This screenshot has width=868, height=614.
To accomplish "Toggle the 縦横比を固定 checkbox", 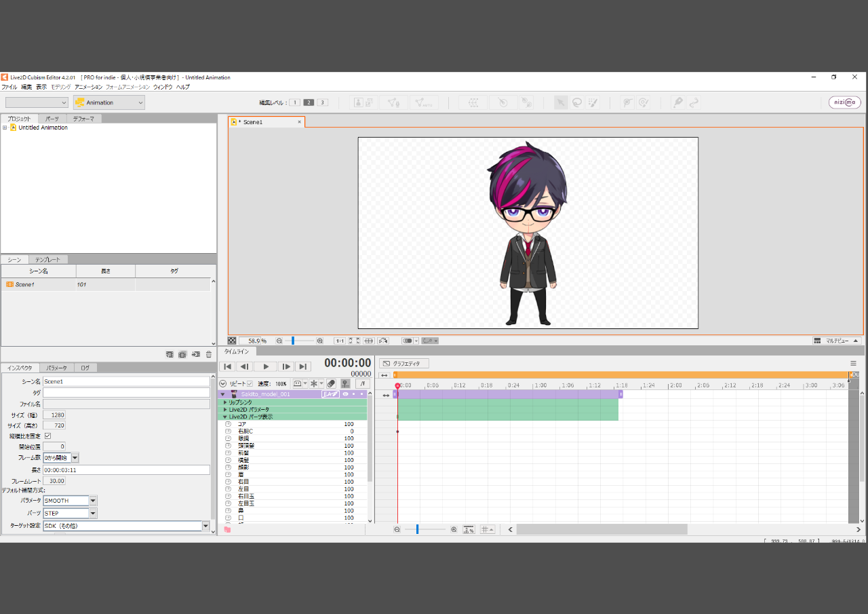I will tap(47, 436).
